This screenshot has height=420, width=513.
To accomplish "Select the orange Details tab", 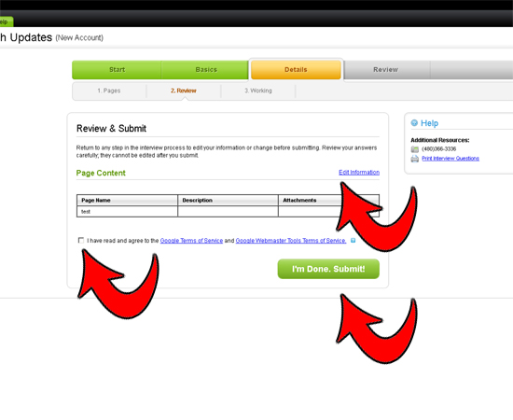I will pyautogui.click(x=296, y=70).
